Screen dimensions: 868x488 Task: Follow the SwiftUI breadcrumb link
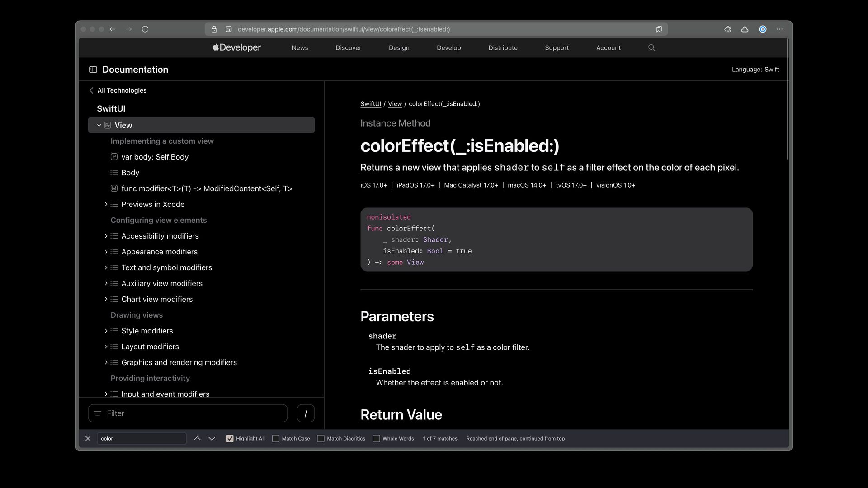(x=371, y=104)
